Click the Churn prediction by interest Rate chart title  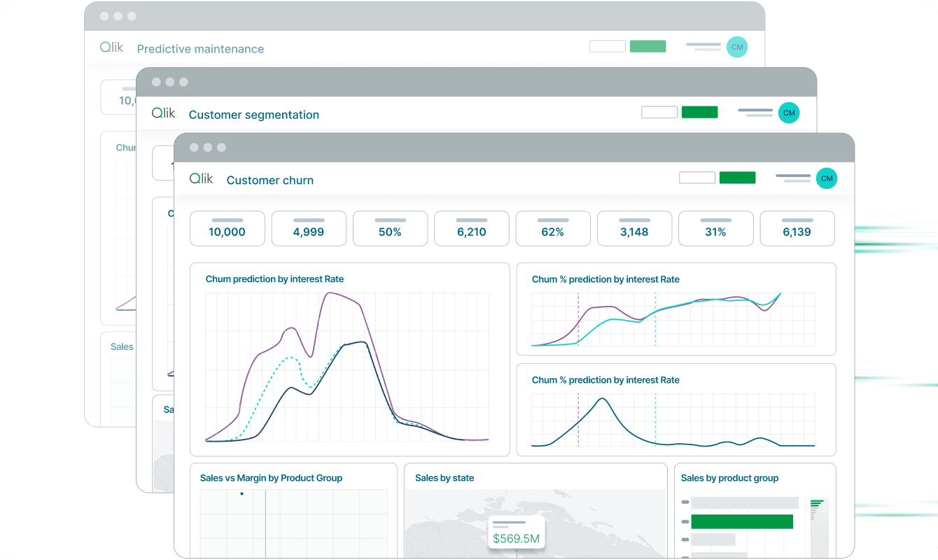[274, 279]
